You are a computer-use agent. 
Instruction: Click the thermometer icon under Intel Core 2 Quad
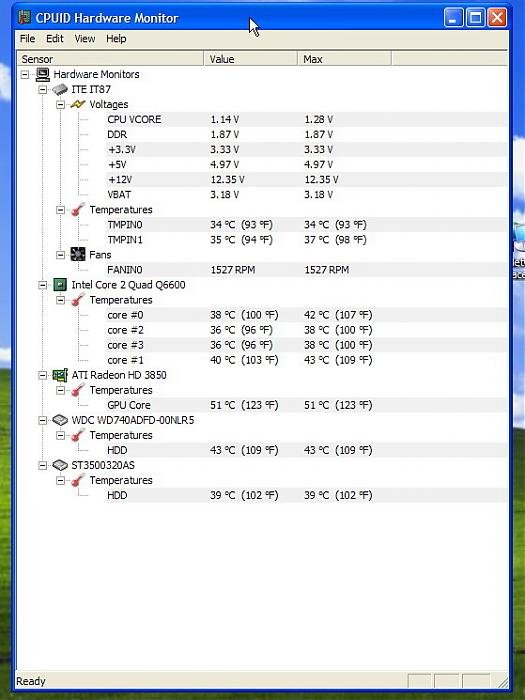point(78,300)
